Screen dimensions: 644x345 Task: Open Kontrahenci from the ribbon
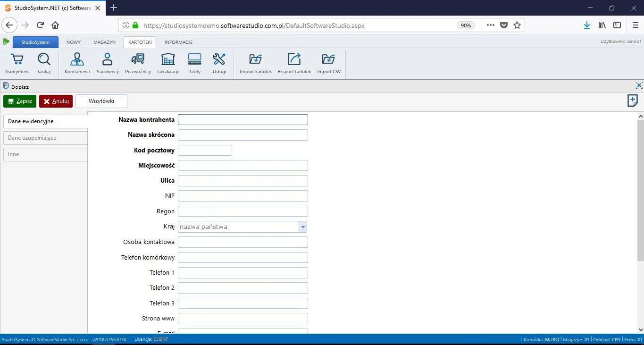77,63
